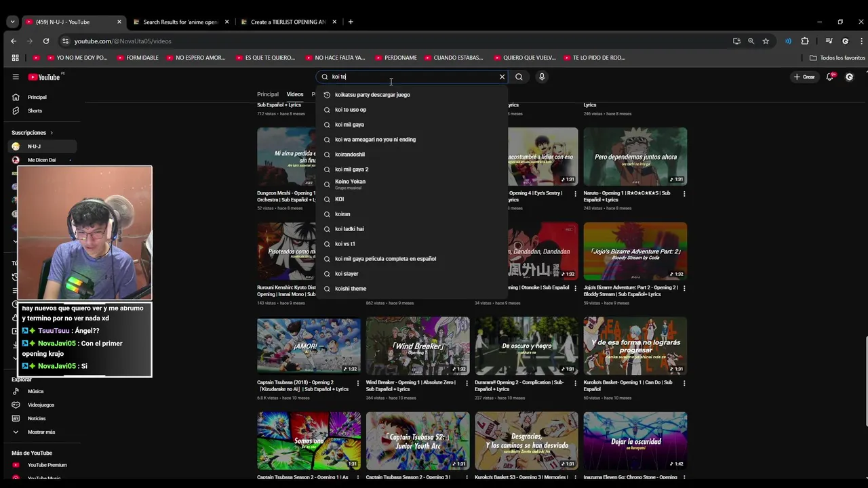The image size is (868, 488).
Task: Open the browser zoom magnifier icon
Action: click(x=751, y=41)
